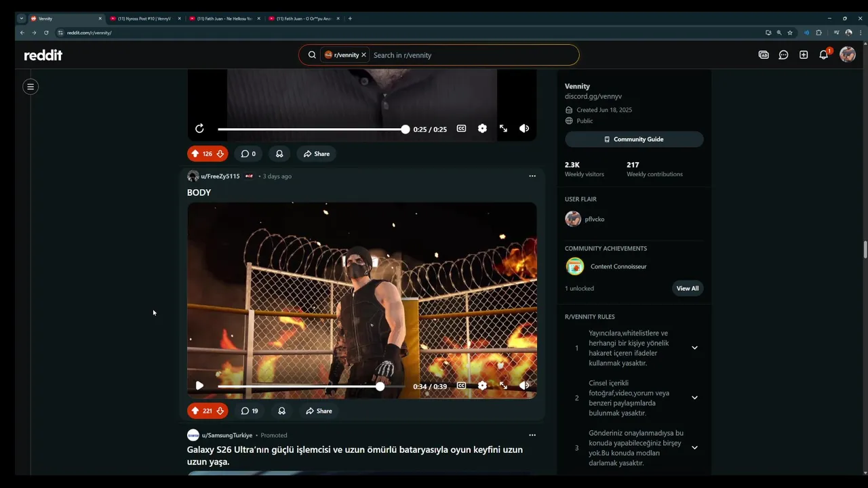Play the BODY video
868x488 pixels.
click(199, 386)
